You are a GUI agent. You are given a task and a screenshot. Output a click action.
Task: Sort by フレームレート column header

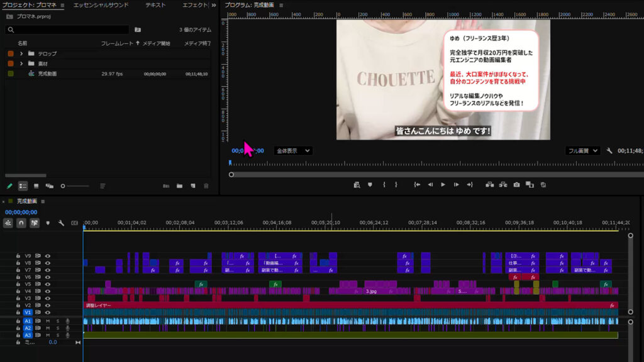point(117,43)
